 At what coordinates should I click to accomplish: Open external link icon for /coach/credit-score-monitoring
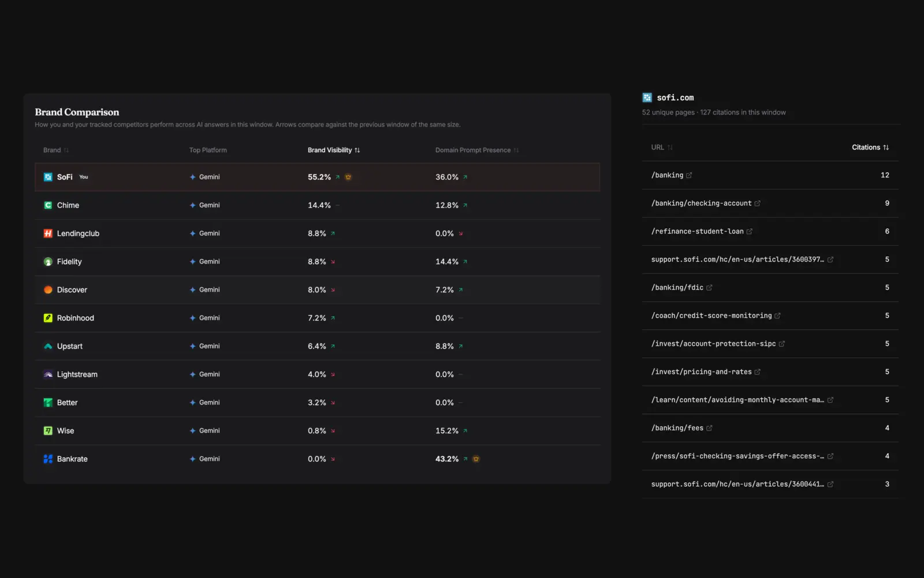(x=777, y=316)
